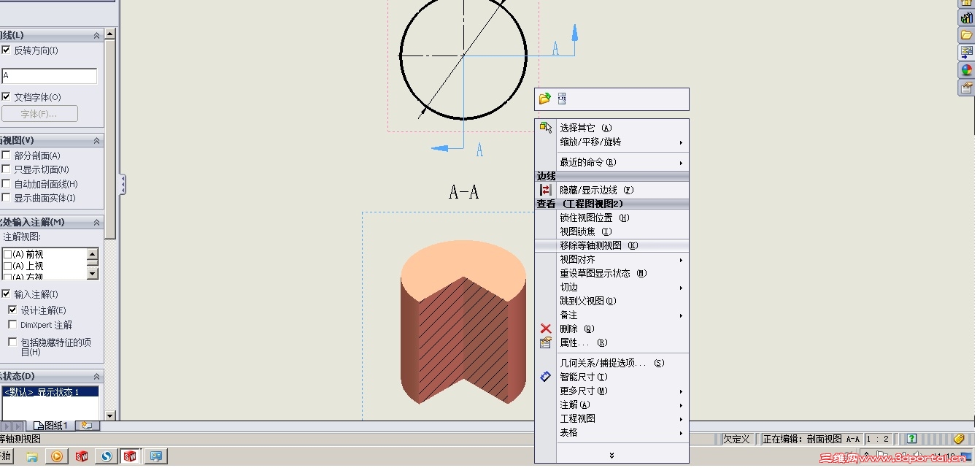Click the help question mark status icon
This screenshot has height=468, width=980.
911,439
